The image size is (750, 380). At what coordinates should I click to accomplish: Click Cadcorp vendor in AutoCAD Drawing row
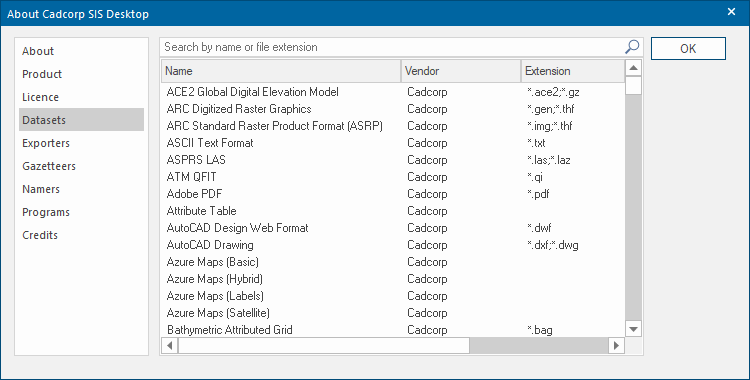coord(427,246)
